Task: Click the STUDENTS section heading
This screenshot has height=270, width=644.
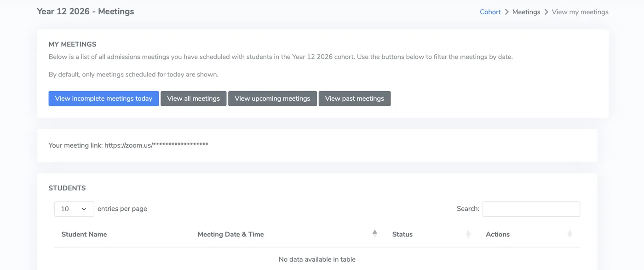Action: [67, 188]
